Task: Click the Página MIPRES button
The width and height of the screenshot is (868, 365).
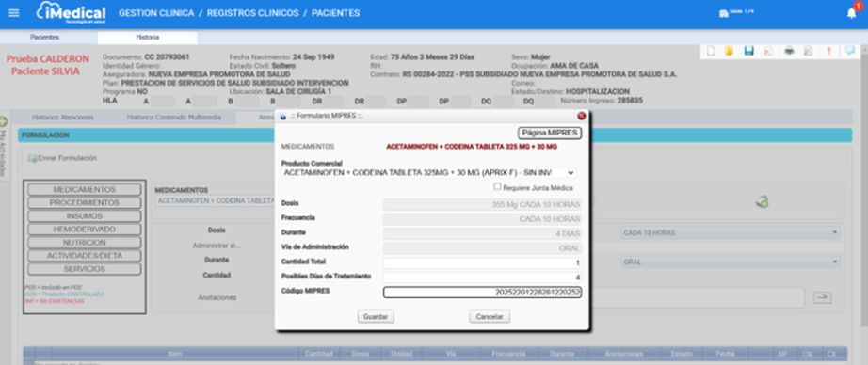Action: [549, 134]
